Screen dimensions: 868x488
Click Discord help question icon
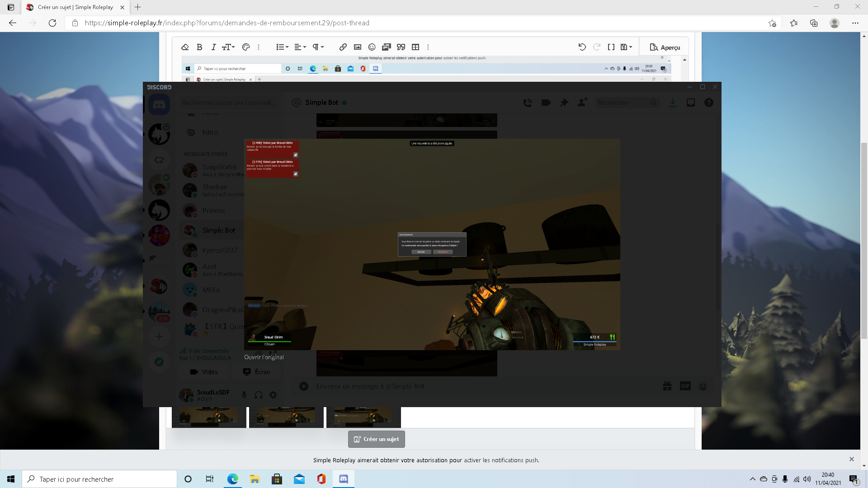pyautogui.click(x=709, y=103)
